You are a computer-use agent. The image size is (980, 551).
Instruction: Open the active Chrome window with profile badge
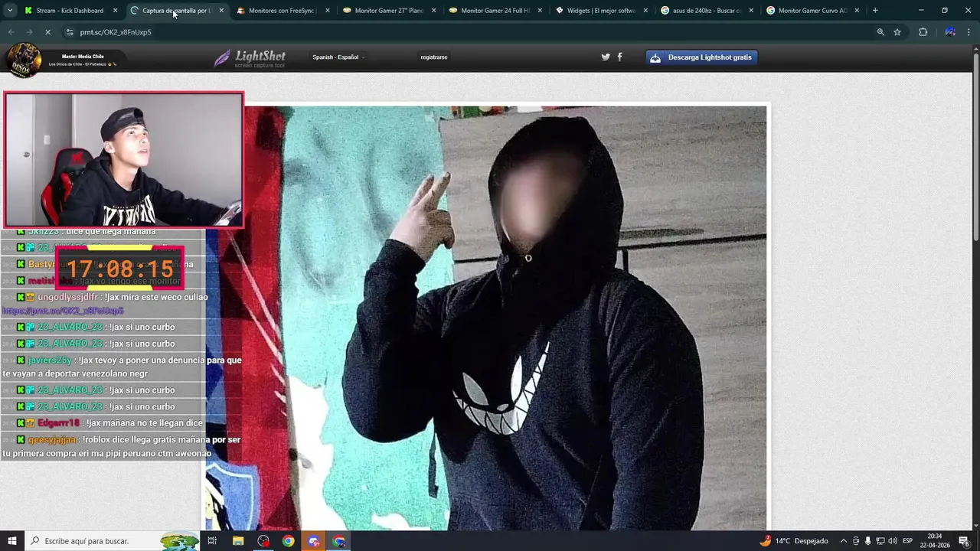(339, 541)
